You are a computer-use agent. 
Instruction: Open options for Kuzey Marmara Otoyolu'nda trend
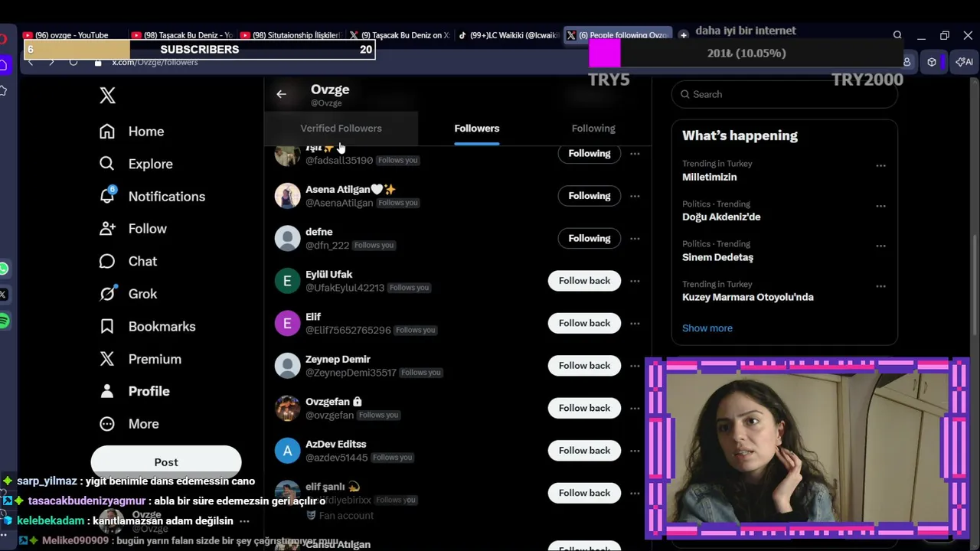click(x=880, y=286)
